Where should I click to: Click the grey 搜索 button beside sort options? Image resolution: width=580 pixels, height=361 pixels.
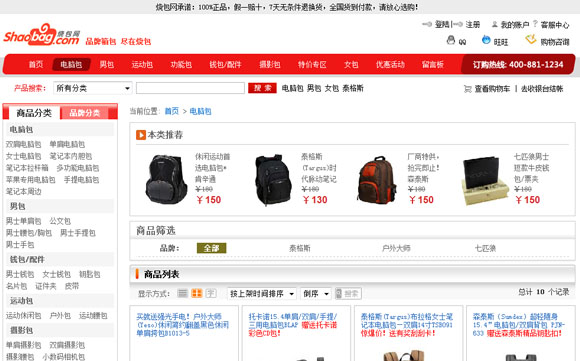[348, 294]
